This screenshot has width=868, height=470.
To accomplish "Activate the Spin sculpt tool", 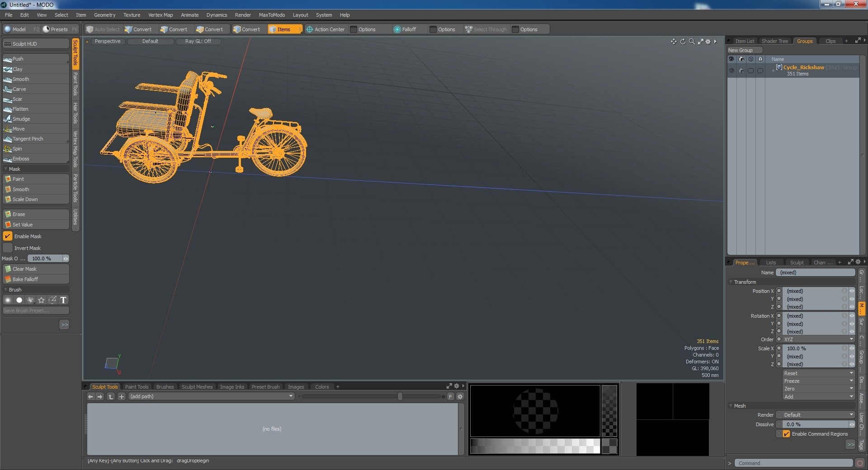I will coord(36,149).
